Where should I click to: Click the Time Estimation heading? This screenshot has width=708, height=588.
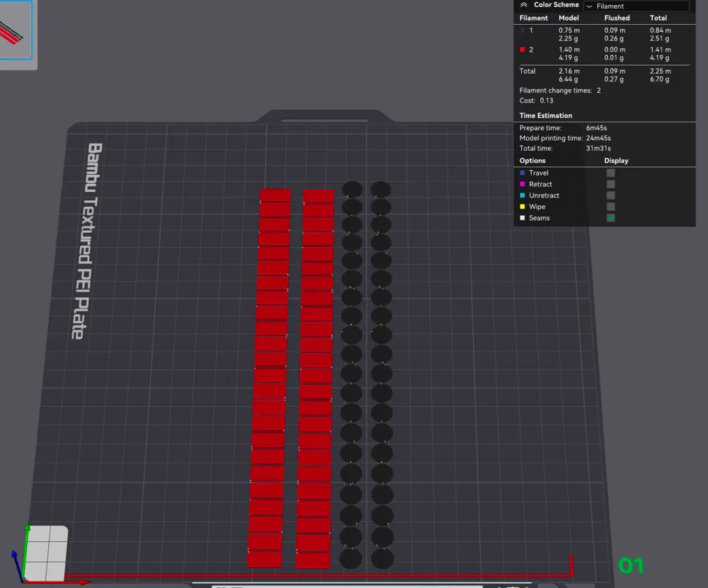[545, 115]
